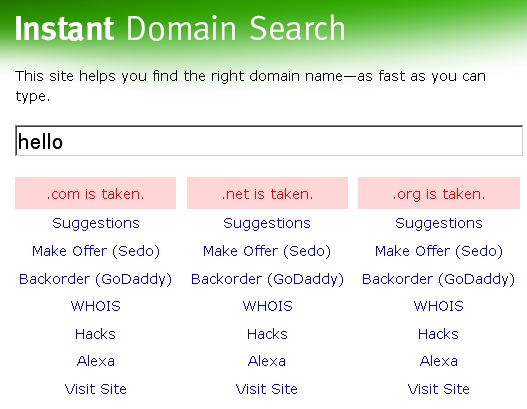Open Alexa link for .net
The width and height of the screenshot is (527, 409).
267,361
